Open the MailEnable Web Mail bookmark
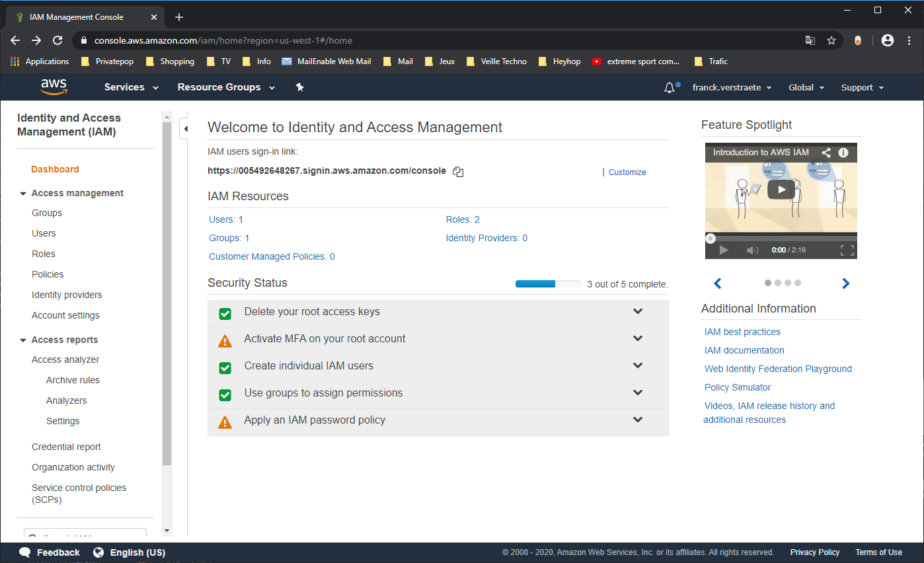This screenshot has height=563, width=924. point(327,61)
